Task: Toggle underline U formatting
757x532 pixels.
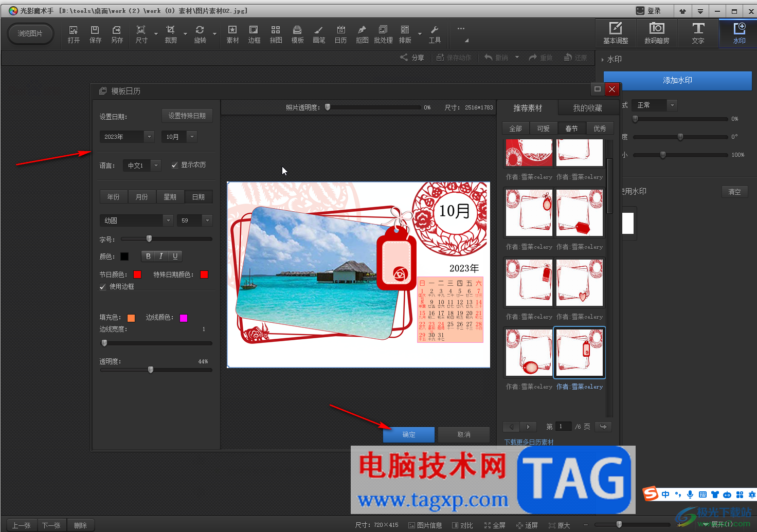Action: click(175, 256)
